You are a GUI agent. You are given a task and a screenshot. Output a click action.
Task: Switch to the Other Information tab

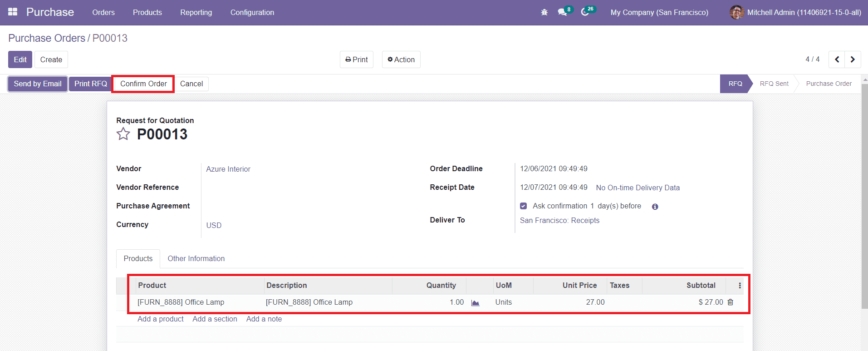point(196,258)
